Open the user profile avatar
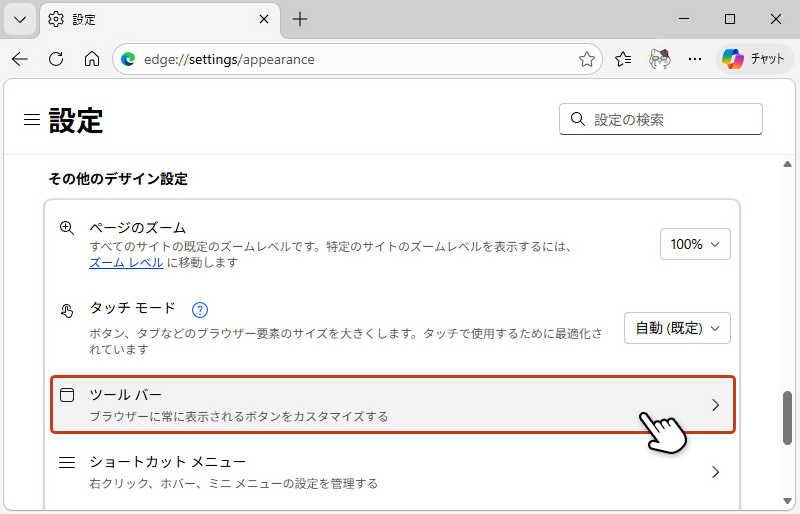The width and height of the screenshot is (800, 514). click(x=659, y=59)
